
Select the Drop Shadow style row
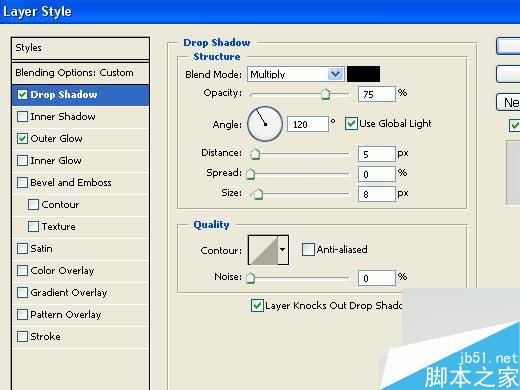80,95
